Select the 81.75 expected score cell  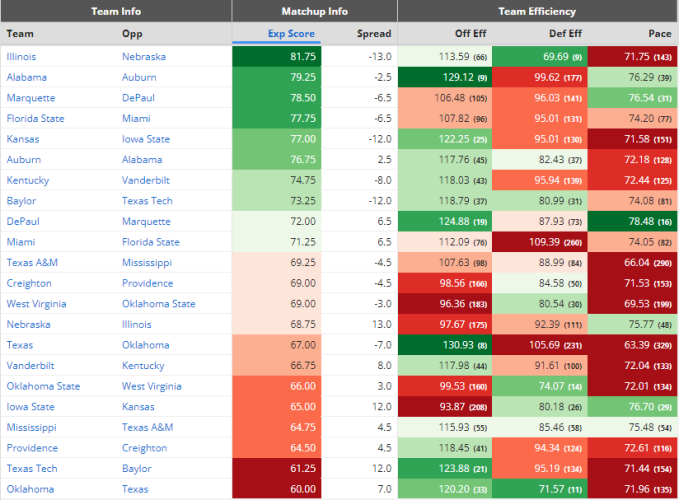click(277, 57)
